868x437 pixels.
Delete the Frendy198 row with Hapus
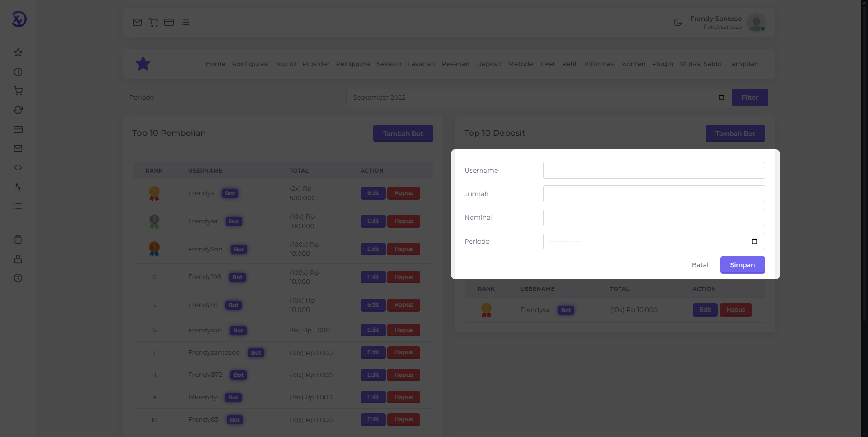[403, 277]
